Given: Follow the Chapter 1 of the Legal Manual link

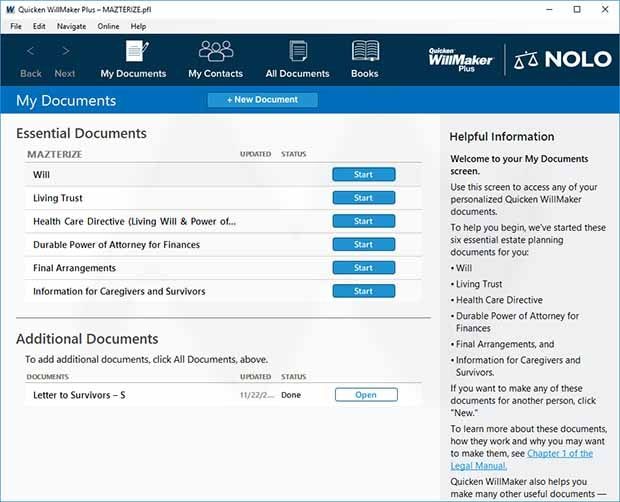Looking at the screenshot, I should 522,459.
